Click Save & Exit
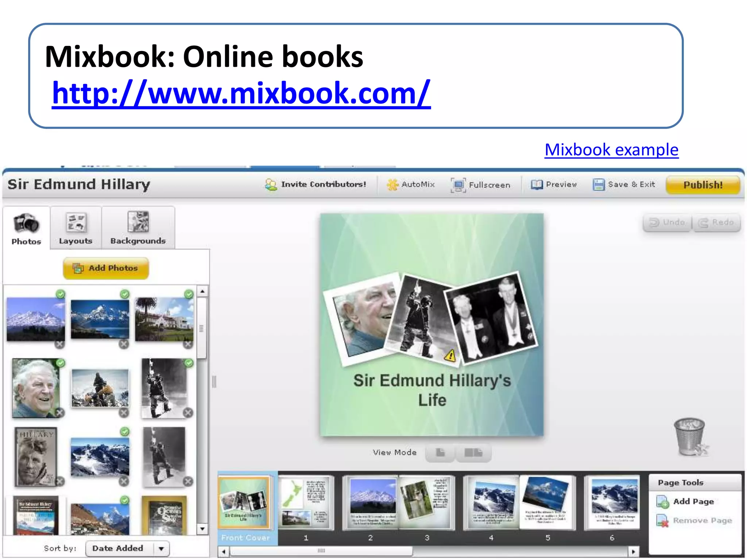747x560 pixels. tap(624, 184)
